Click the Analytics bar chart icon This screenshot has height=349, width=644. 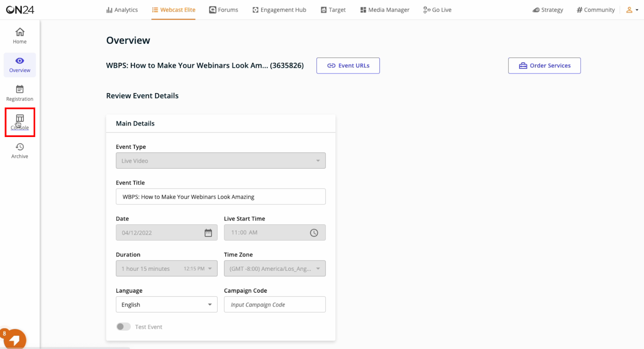click(x=109, y=10)
